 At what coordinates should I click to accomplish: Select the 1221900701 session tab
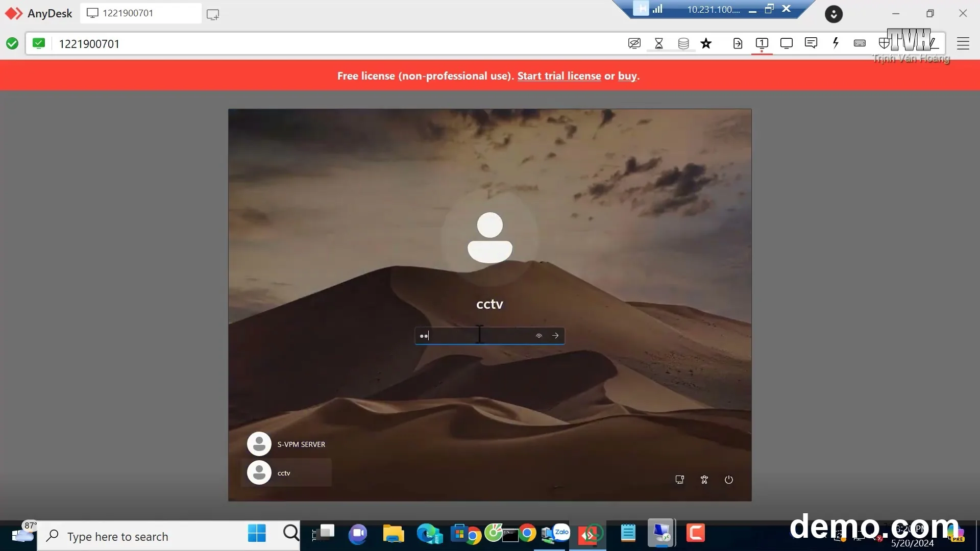140,13
